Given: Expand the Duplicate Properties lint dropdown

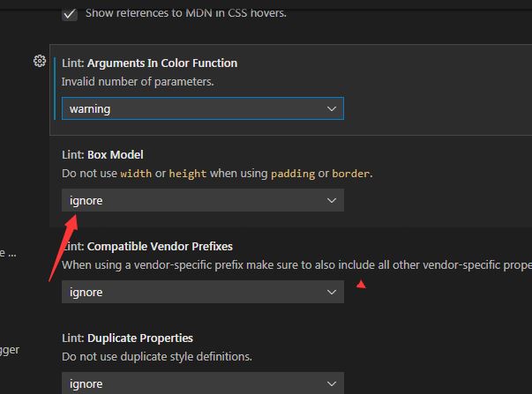Looking at the screenshot, I should point(202,383).
